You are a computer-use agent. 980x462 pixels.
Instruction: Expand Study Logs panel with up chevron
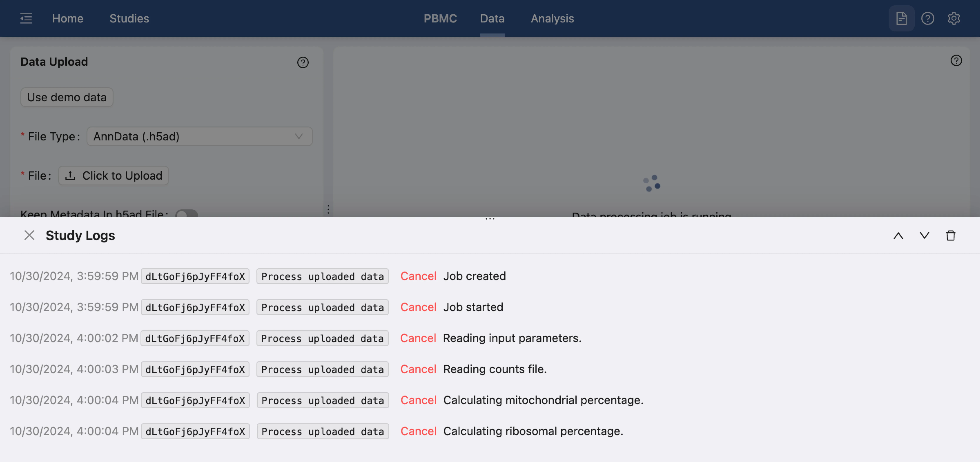click(898, 236)
